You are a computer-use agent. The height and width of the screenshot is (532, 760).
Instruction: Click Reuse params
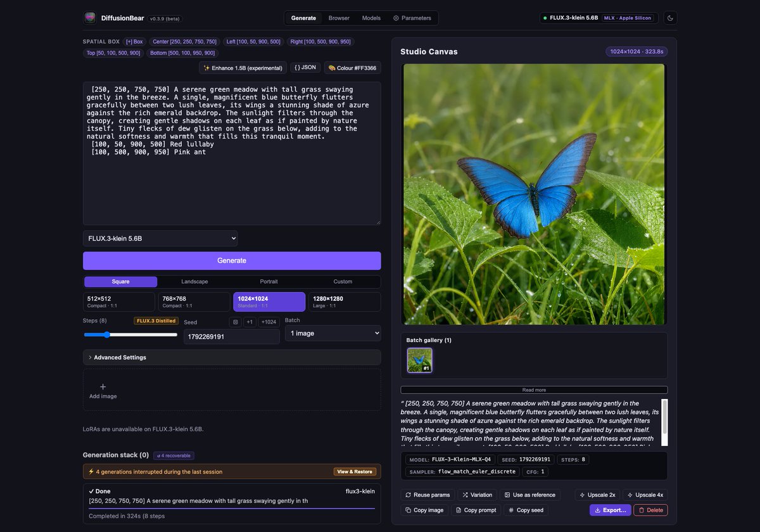(427, 495)
